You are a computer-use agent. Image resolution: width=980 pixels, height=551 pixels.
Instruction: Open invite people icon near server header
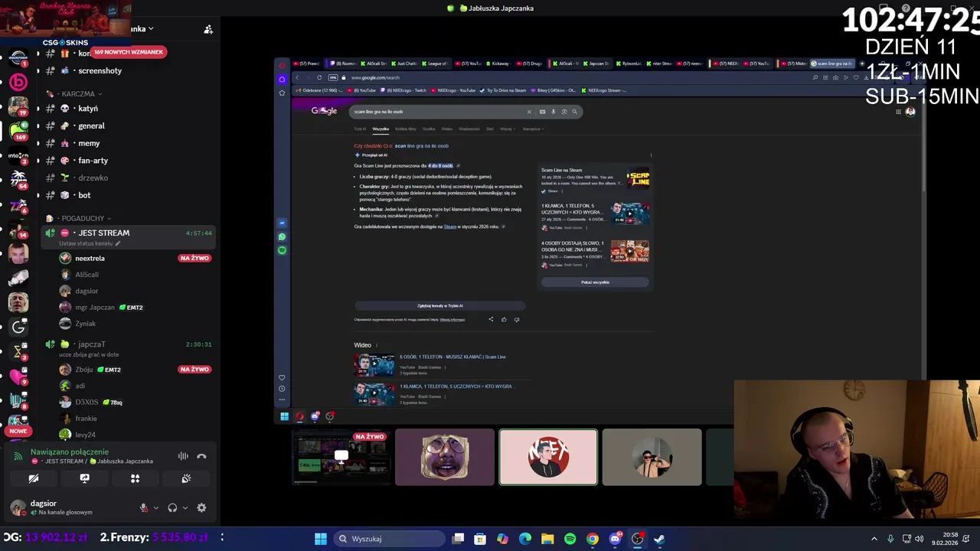pyautogui.click(x=208, y=29)
